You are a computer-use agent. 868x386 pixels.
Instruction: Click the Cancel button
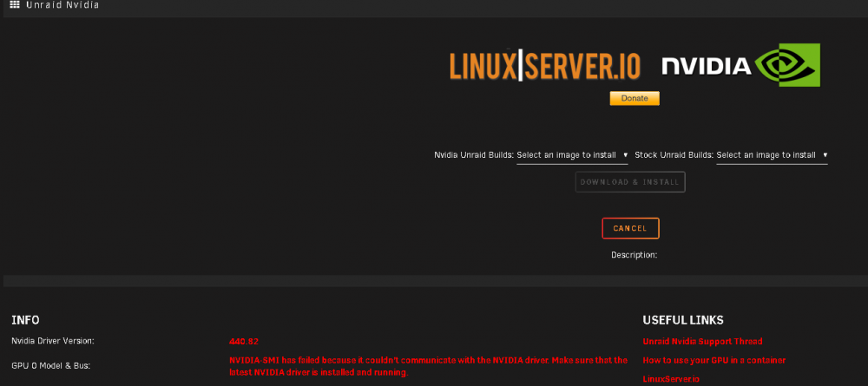(x=630, y=228)
